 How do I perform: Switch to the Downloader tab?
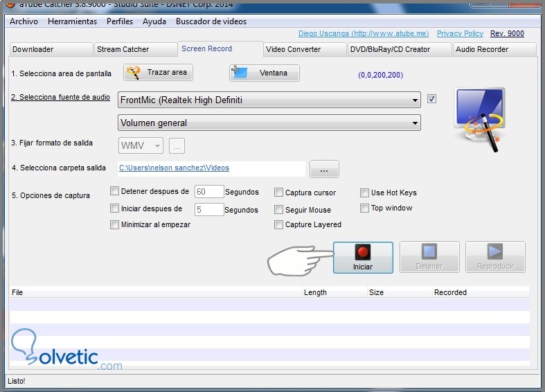(51, 49)
